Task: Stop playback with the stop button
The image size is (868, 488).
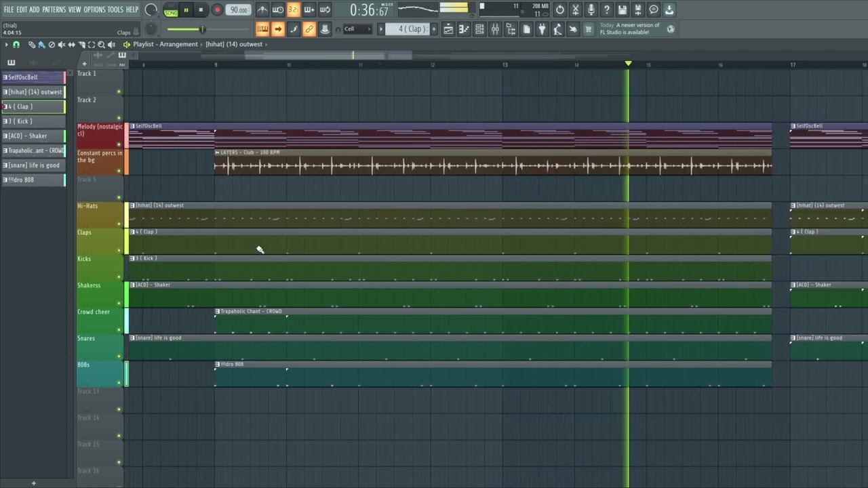Action: [201, 10]
